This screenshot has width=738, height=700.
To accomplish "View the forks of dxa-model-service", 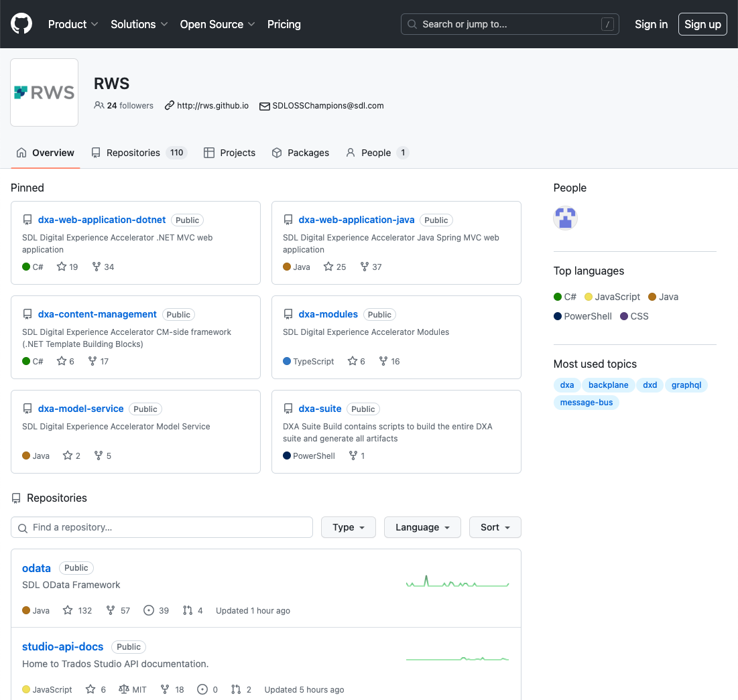I will point(103,456).
